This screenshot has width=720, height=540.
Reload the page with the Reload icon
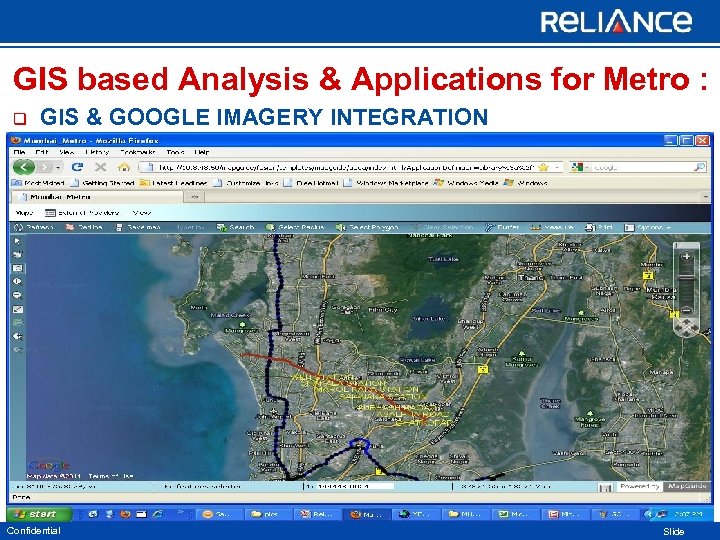77,167
